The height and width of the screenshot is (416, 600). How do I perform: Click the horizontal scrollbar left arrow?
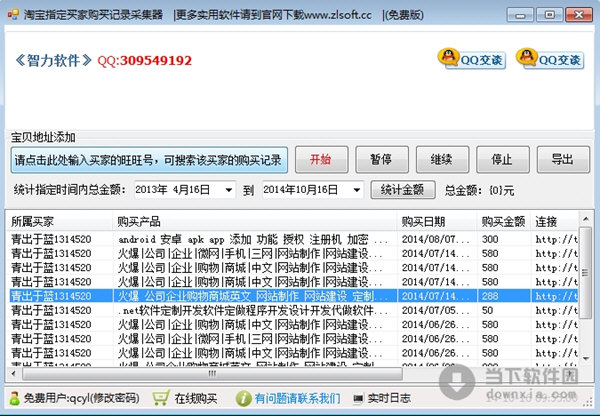pos(14,373)
